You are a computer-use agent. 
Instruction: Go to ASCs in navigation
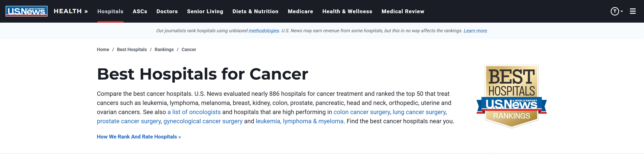click(x=140, y=11)
